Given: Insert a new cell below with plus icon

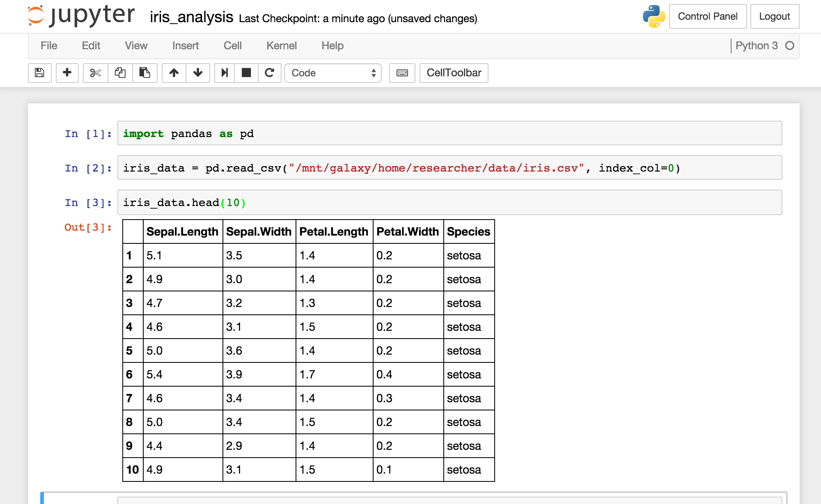Looking at the screenshot, I should tap(67, 73).
